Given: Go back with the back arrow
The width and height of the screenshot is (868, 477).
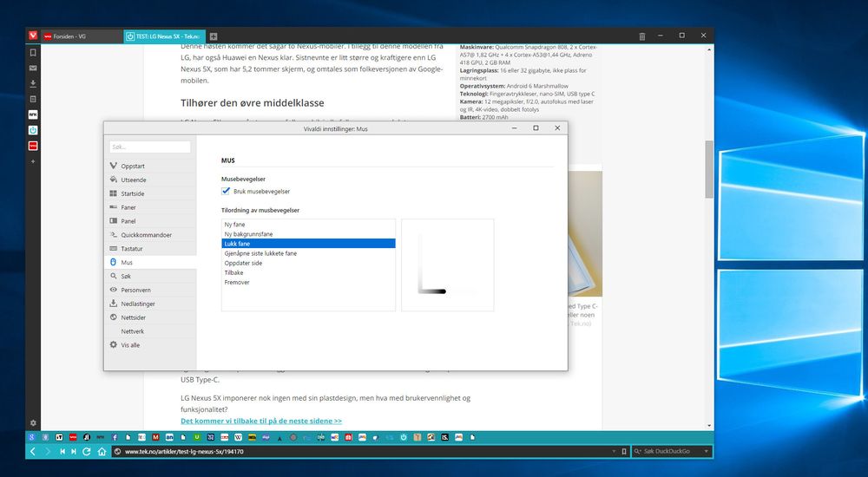Looking at the screenshot, I should click(33, 452).
